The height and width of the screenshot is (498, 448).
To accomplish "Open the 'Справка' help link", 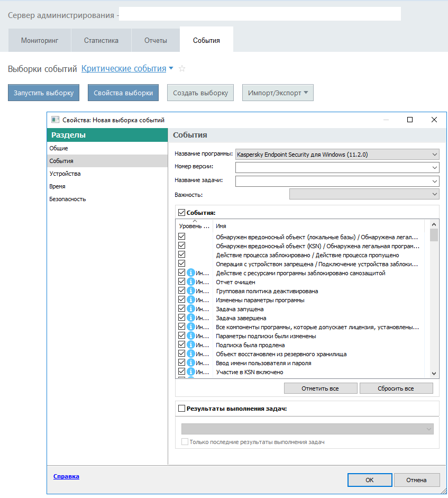I will [66, 476].
